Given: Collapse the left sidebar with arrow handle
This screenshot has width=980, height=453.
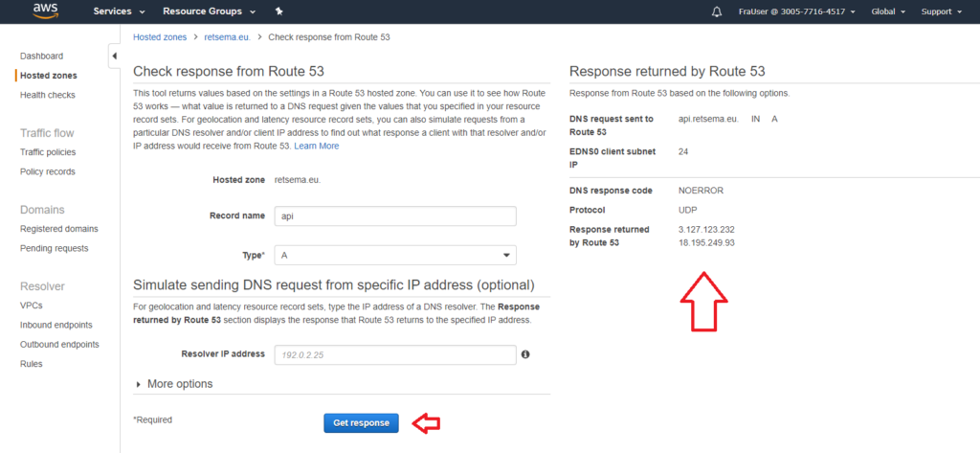Looking at the screenshot, I should point(114,56).
